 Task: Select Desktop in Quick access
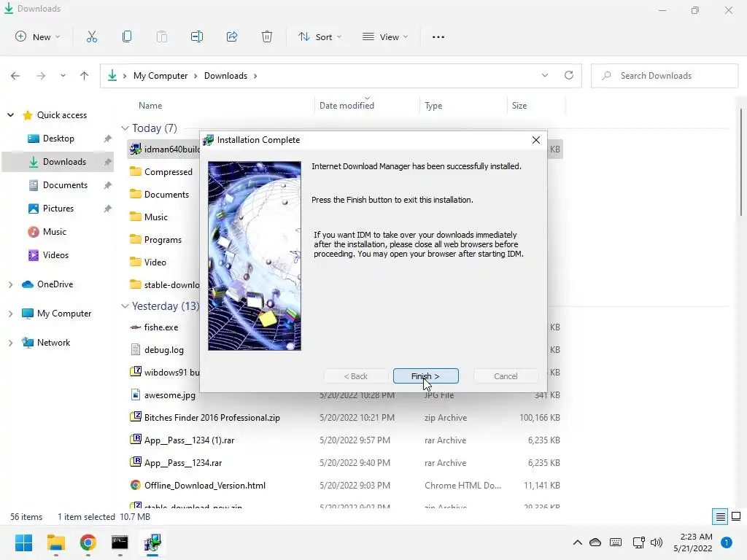coord(58,138)
